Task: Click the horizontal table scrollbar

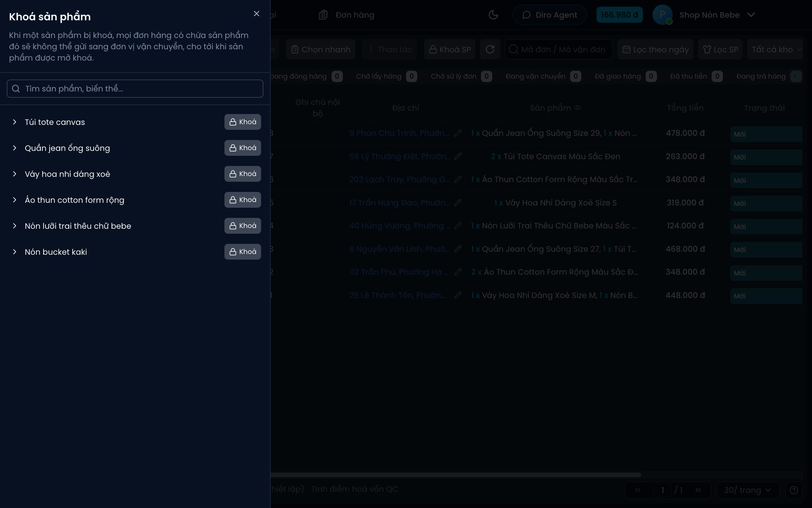Action: point(456,475)
